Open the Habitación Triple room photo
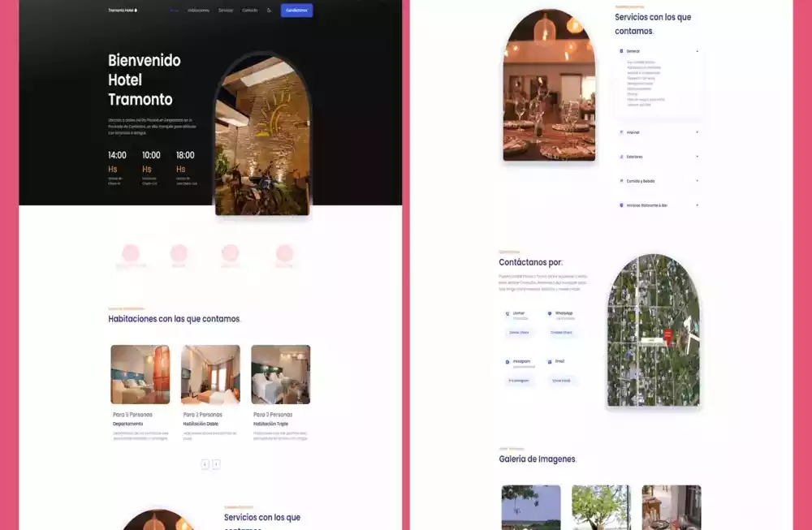Screen dimensions: 812x530 click(x=281, y=374)
